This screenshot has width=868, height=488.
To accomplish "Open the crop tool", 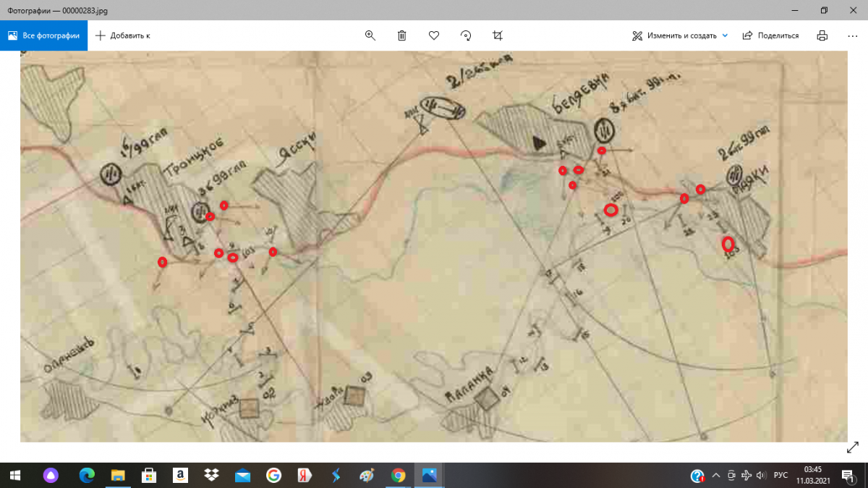I will pos(498,35).
